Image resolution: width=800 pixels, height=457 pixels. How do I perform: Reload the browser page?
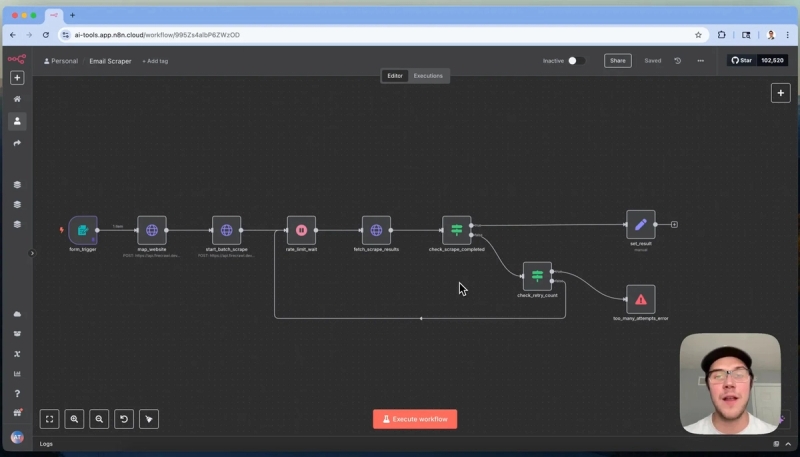[46, 35]
